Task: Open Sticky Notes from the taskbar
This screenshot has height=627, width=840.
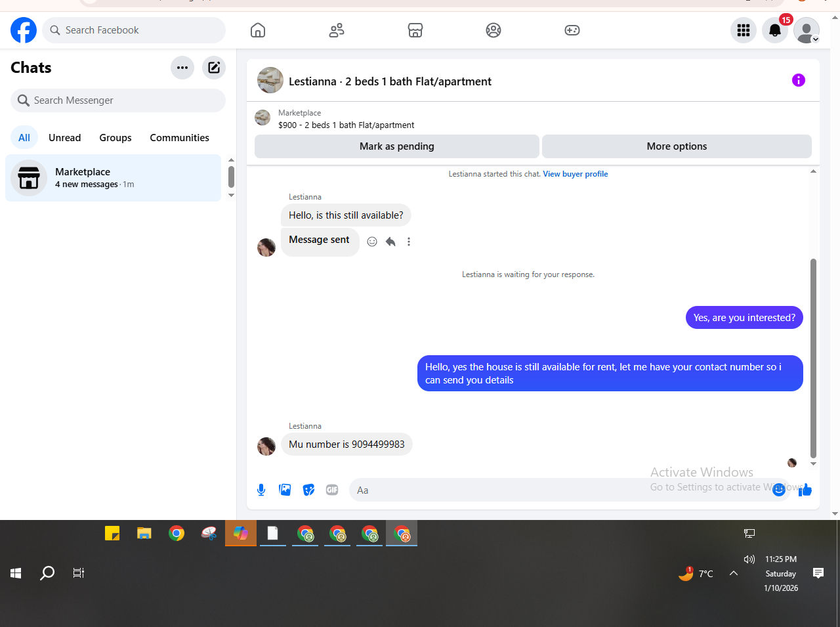Action: click(112, 533)
